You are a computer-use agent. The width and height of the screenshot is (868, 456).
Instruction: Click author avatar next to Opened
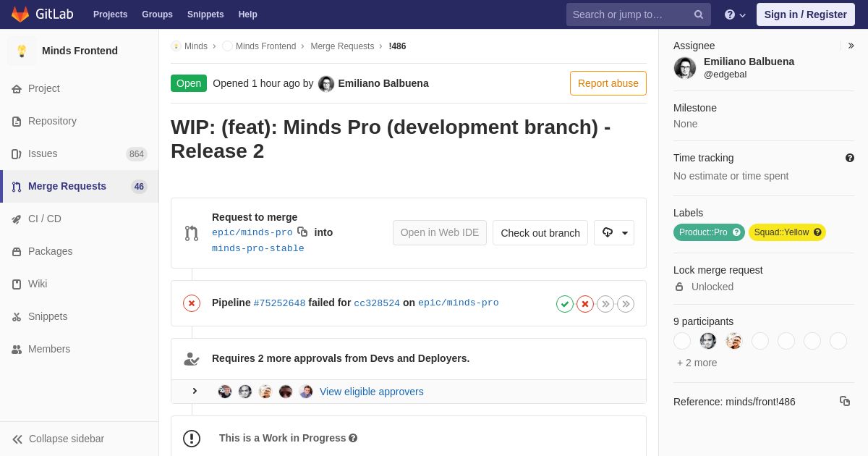tap(326, 84)
